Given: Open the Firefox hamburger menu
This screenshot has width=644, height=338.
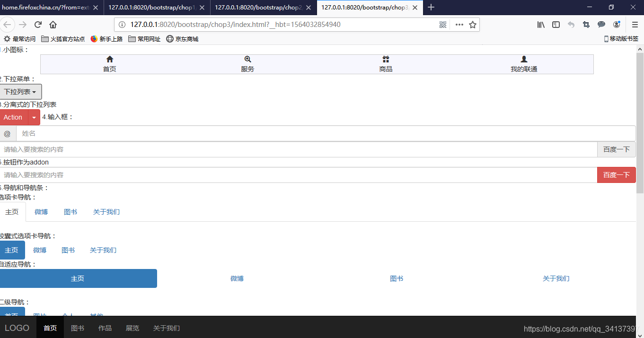Looking at the screenshot, I should (x=635, y=25).
